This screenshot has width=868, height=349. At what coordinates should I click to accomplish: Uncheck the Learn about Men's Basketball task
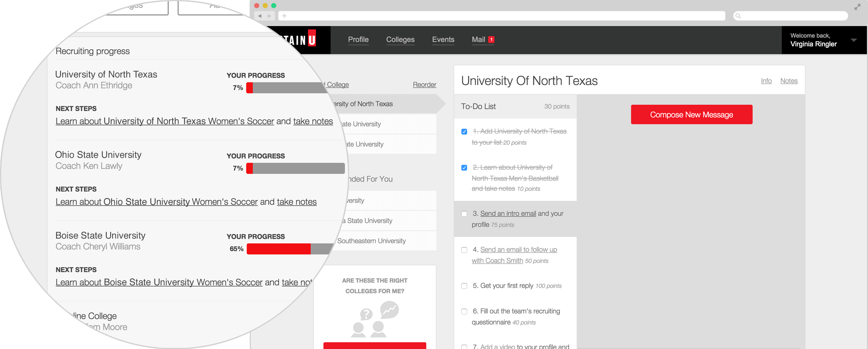464,168
